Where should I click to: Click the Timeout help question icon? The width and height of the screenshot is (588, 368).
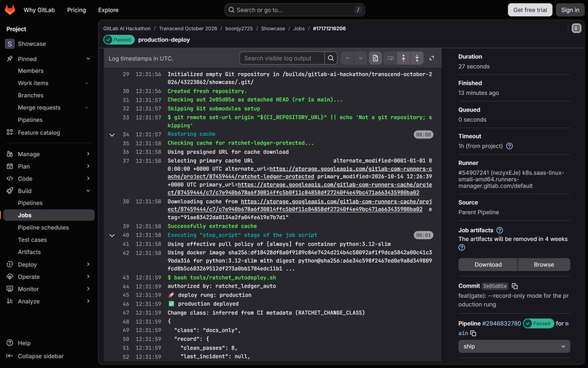pyautogui.click(x=509, y=146)
